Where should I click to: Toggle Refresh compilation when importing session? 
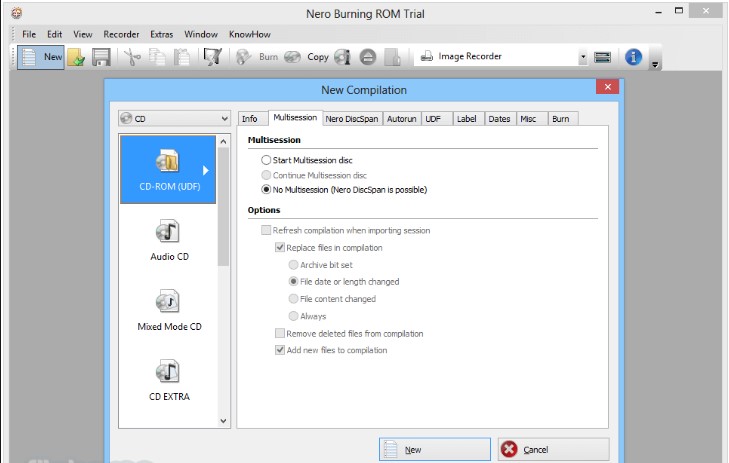point(345,230)
